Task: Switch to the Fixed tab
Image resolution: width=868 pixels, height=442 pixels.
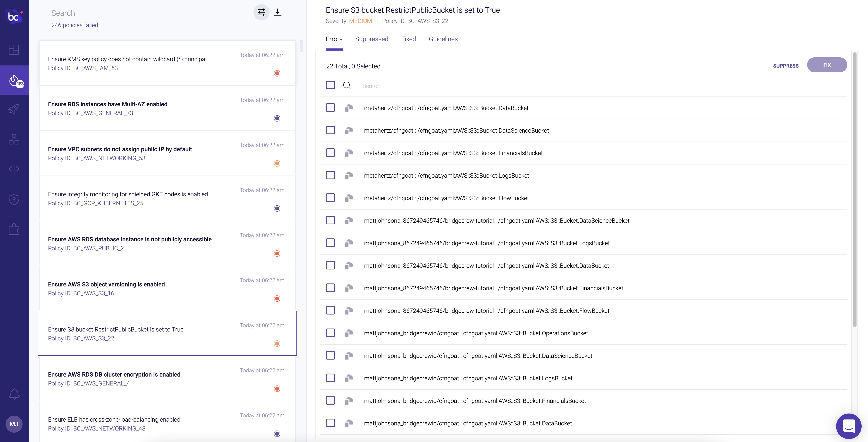Action: click(x=408, y=39)
